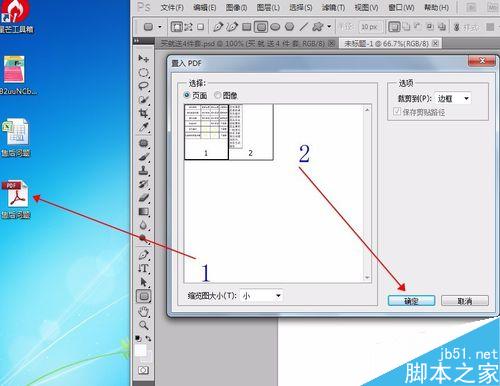This screenshot has width=500, height=386.
Task: Click the thumbnail list scroll-down arrow
Action: pos(367,278)
